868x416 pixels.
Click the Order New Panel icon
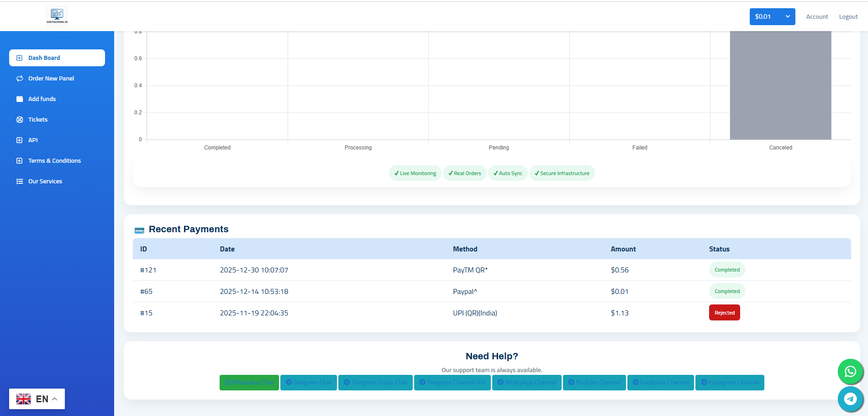tap(20, 79)
